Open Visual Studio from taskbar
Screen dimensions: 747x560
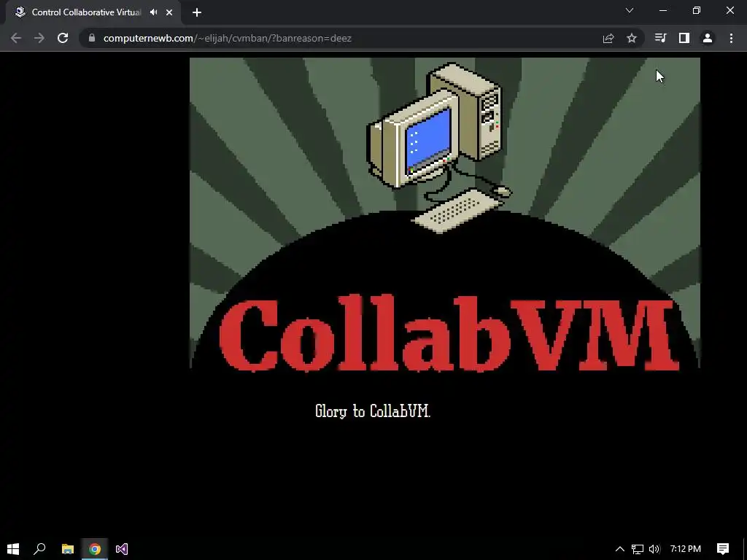click(122, 548)
